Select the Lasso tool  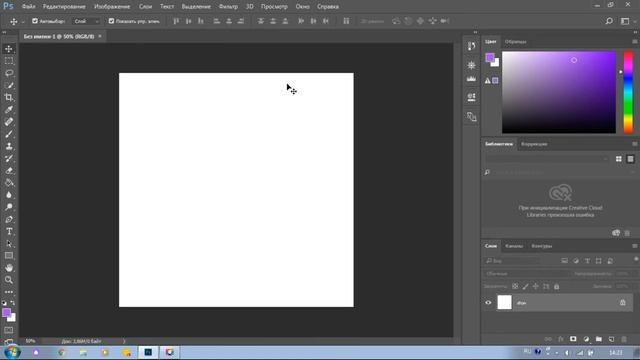(9, 73)
